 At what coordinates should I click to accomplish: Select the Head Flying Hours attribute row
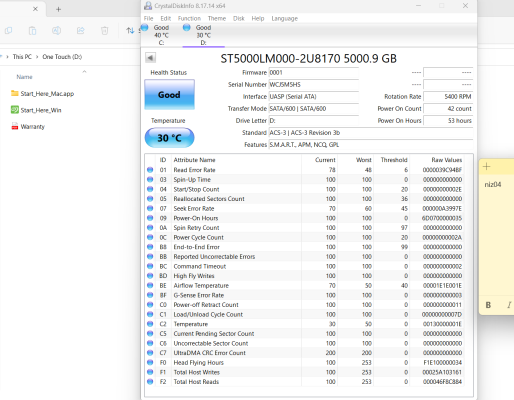click(305, 362)
